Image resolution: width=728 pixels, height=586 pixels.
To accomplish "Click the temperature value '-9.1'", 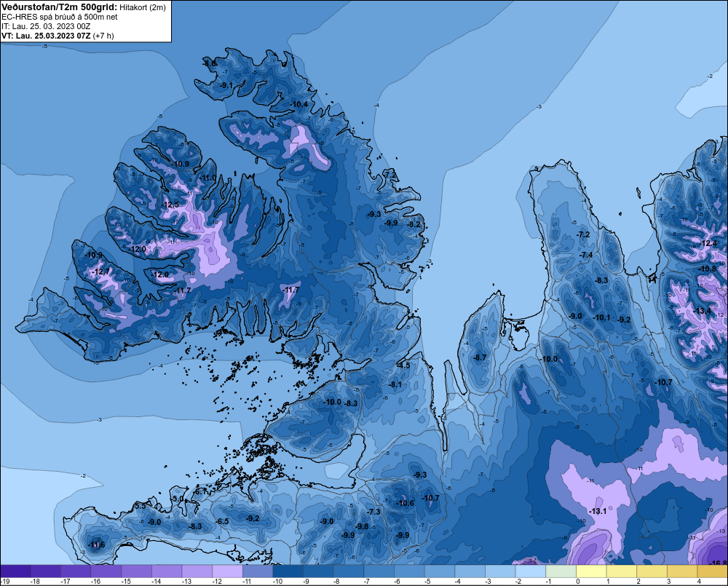I will tap(225, 85).
